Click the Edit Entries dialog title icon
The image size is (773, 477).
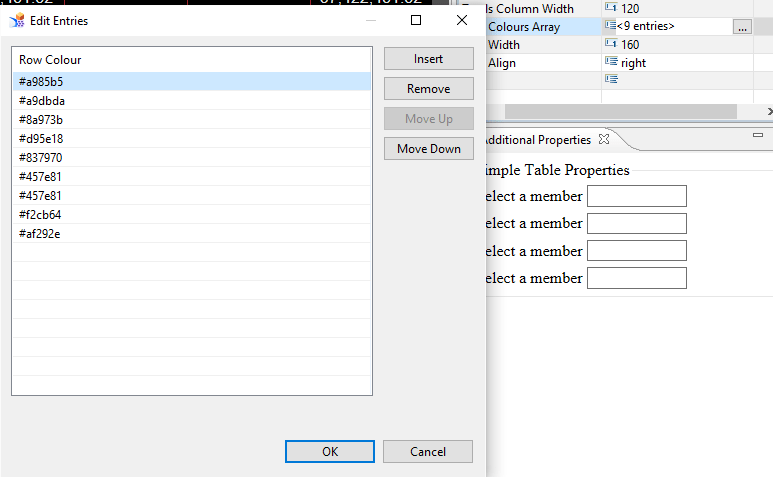17,20
